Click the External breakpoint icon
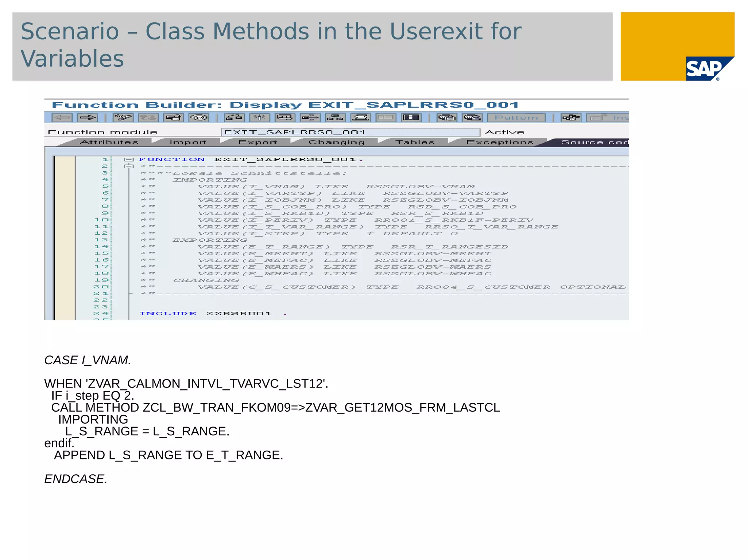 (x=472, y=117)
